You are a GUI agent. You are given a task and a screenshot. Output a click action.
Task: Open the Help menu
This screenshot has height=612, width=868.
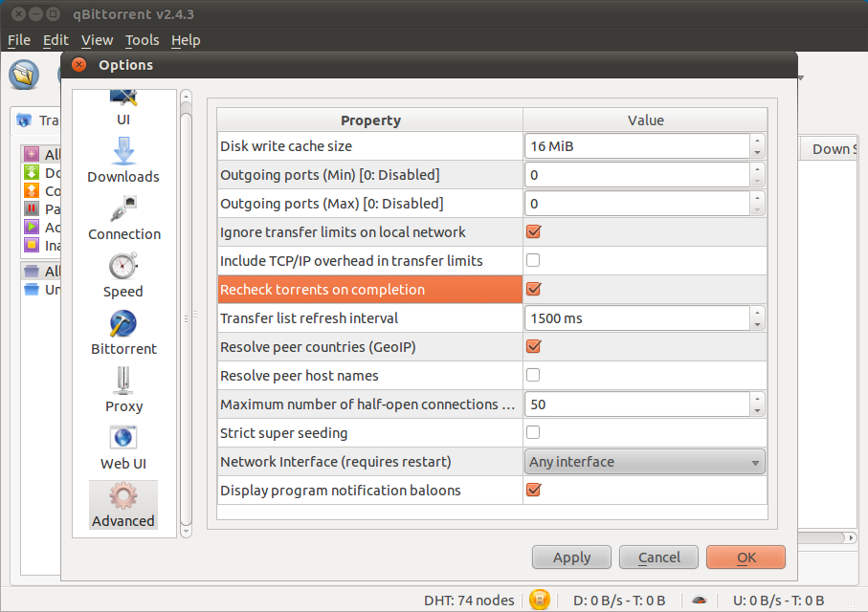point(186,40)
